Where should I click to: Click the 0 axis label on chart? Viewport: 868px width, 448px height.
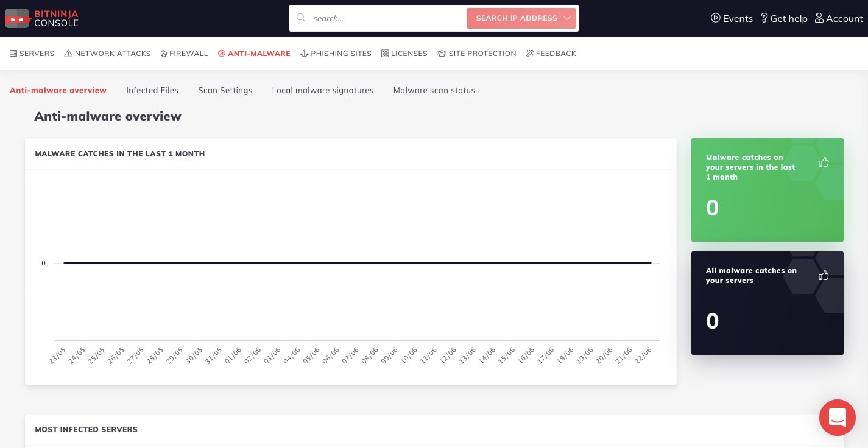click(x=43, y=263)
